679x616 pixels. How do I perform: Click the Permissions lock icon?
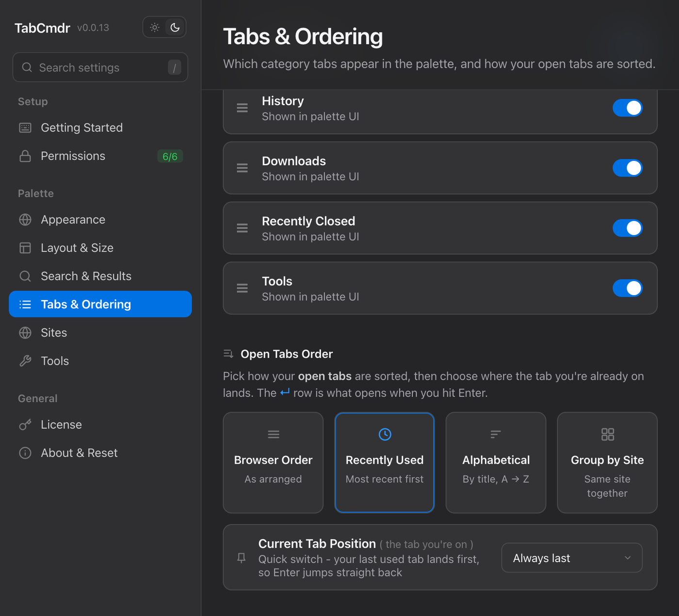coord(25,156)
